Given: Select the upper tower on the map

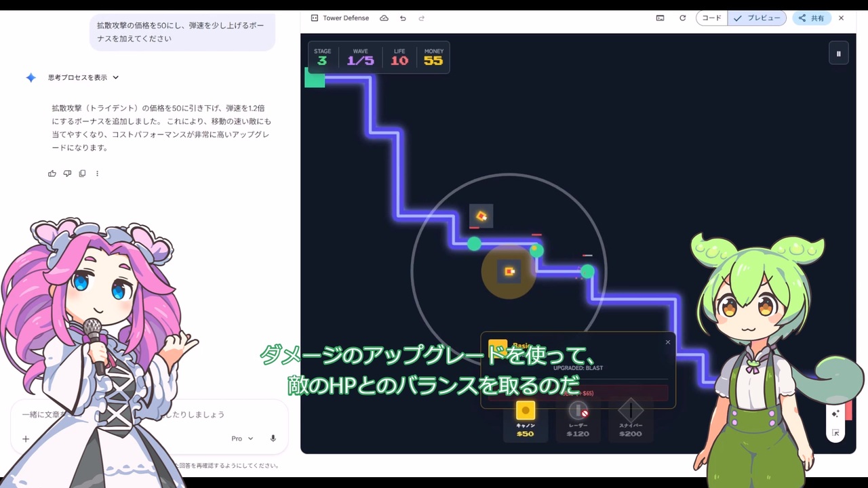Looking at the screenshot, I should point(481,216).
